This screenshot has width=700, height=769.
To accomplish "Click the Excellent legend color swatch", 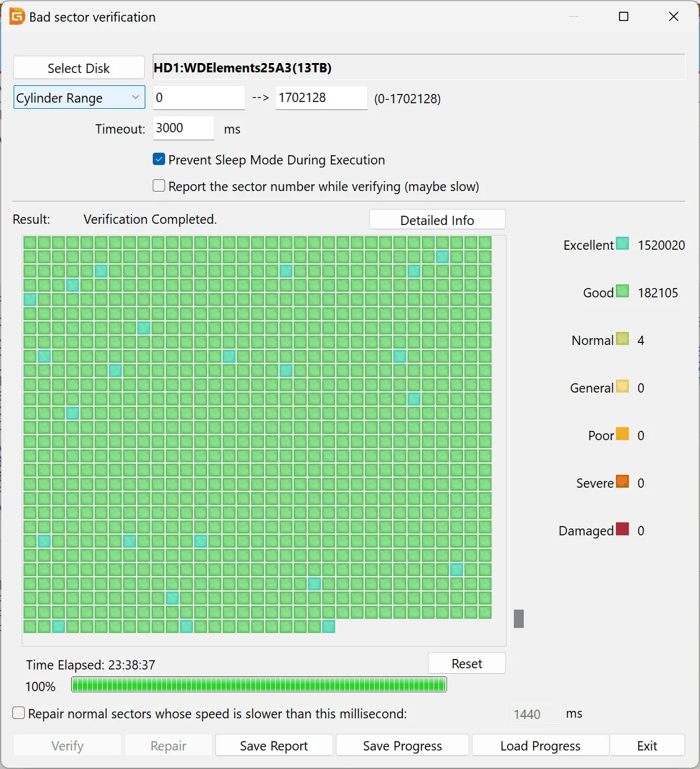I will tap(623, 244).
